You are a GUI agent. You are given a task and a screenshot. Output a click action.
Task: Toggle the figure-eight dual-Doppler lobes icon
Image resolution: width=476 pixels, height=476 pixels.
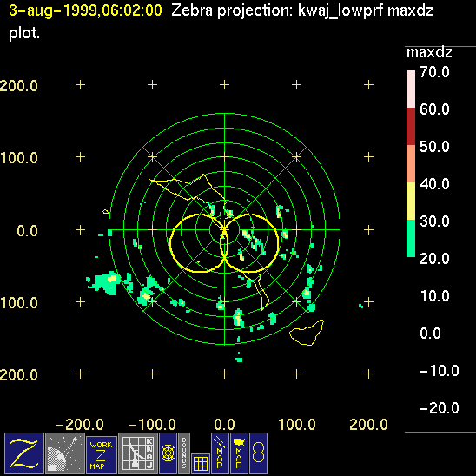pos(258,453)
